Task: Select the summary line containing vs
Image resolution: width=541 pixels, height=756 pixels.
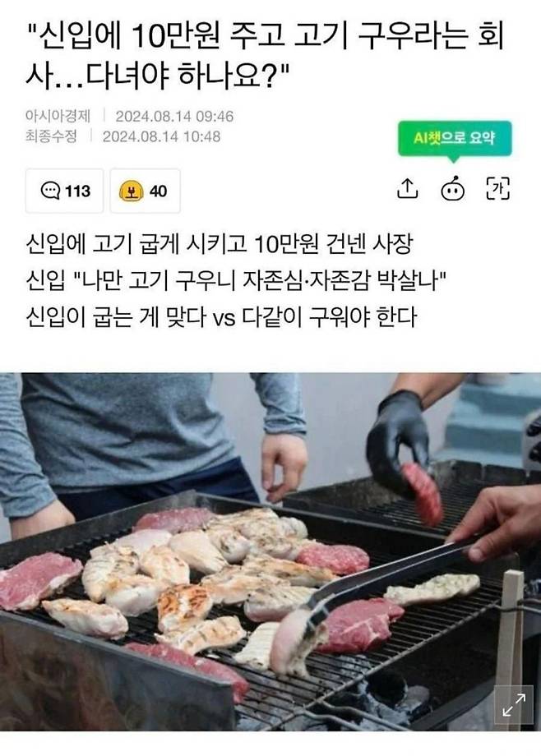Action: tap(221, 317)
